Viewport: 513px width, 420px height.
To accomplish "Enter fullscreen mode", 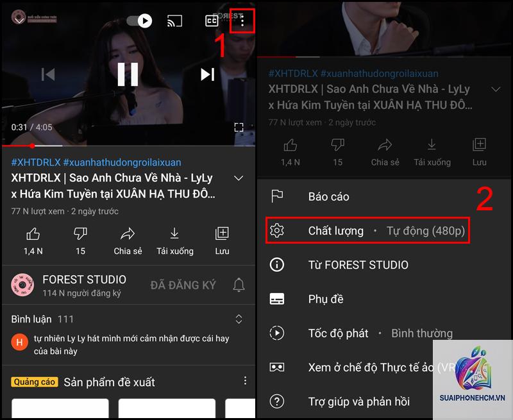I will 239,127.
